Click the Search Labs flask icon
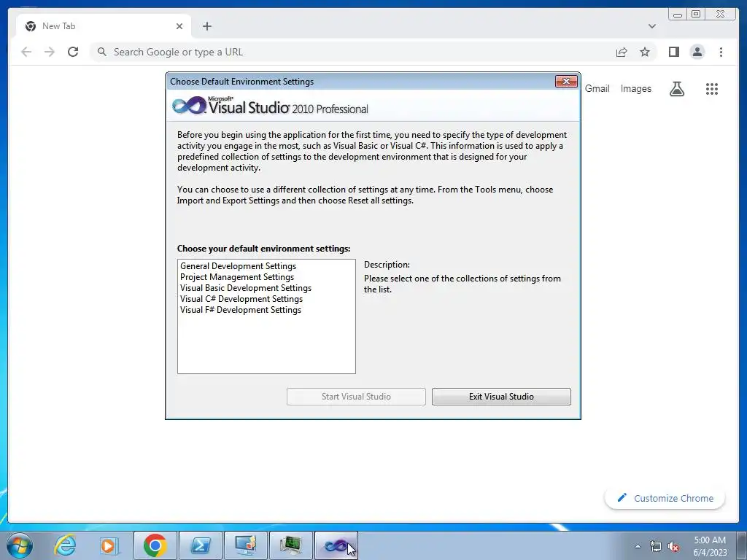This screenshot has width=747, height=560. tap(676, 88)
